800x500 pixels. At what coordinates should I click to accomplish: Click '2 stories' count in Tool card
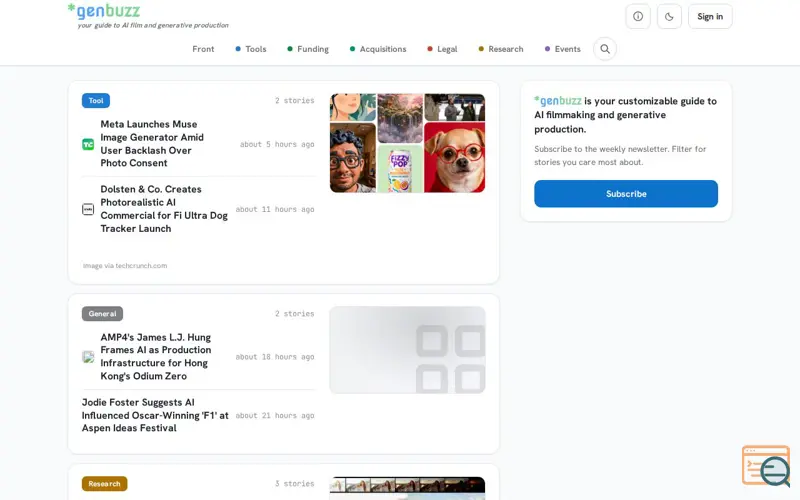click(x=294, y=101)
